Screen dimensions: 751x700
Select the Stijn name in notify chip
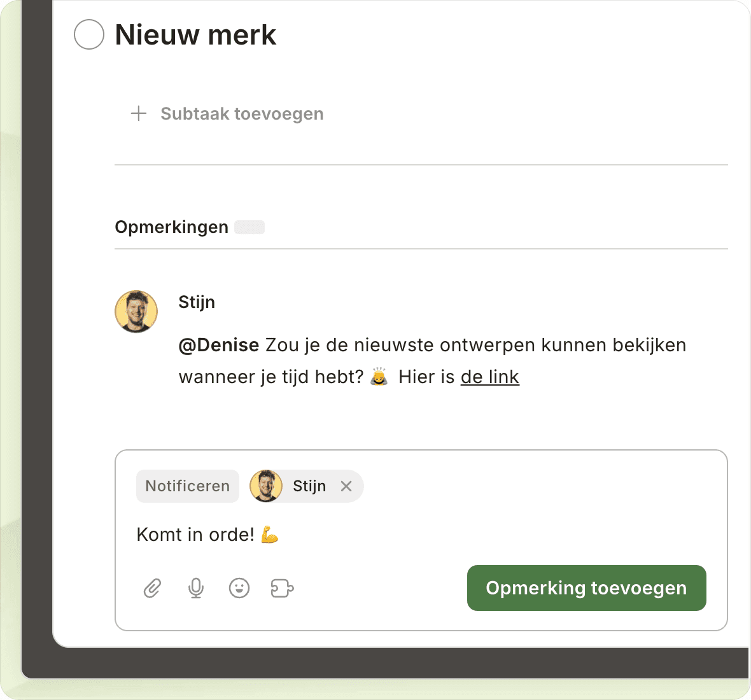point(309,486)
